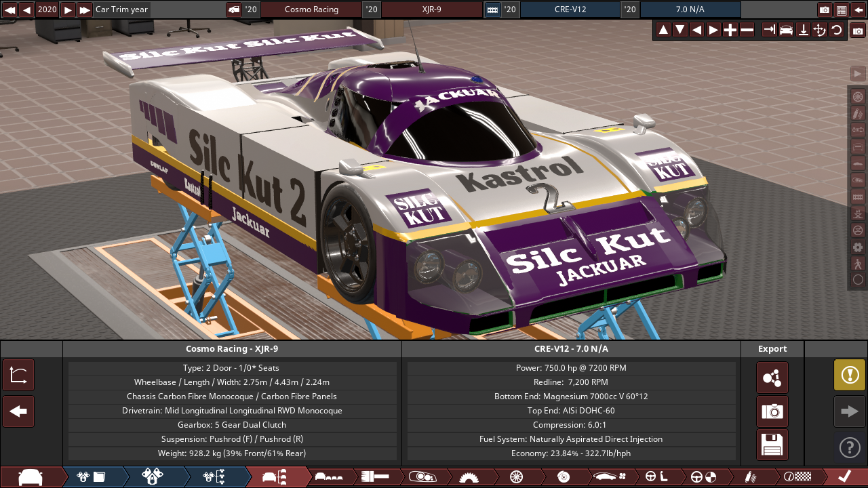Reset the camera with the circular arrow
Screen dimensions: 868x488
click(837, 30)
